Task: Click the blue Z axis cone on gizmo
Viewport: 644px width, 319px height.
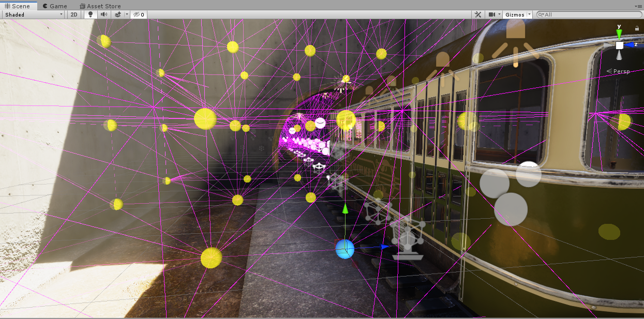Action: point(630,45)
